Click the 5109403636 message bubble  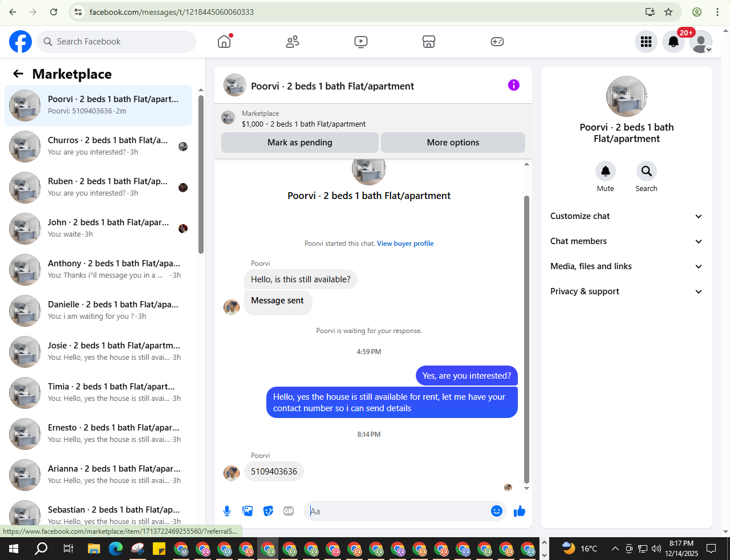point(274,472)
